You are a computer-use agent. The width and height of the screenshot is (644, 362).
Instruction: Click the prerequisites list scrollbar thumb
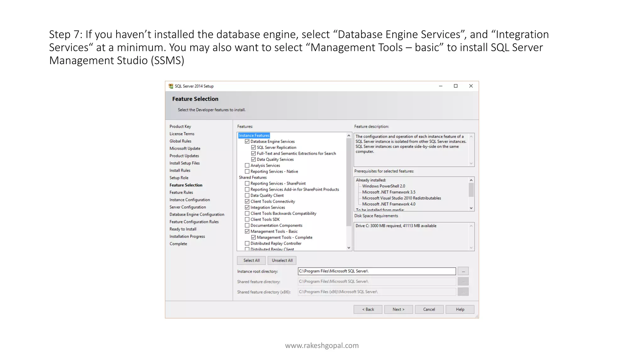(471, 190)
